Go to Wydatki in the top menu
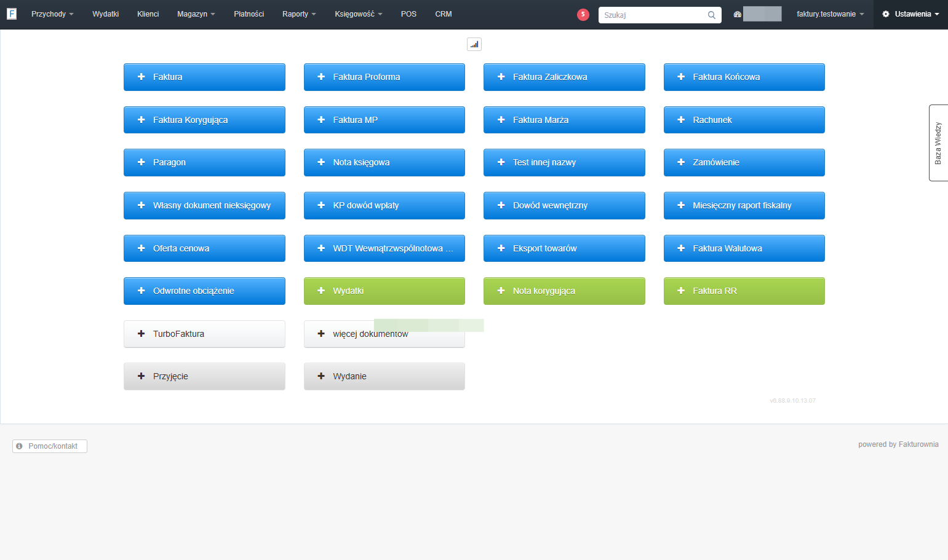The image size is (948, 560). point(106,14)
